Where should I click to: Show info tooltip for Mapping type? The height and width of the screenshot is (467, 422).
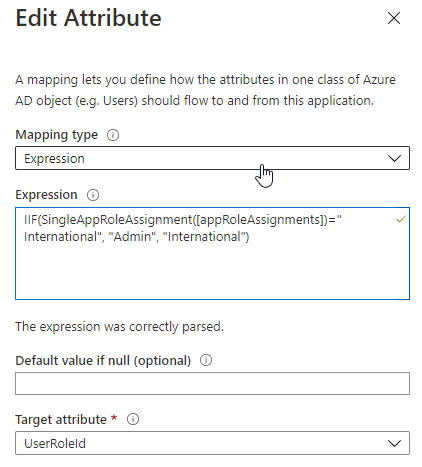(x=113, y=135)
